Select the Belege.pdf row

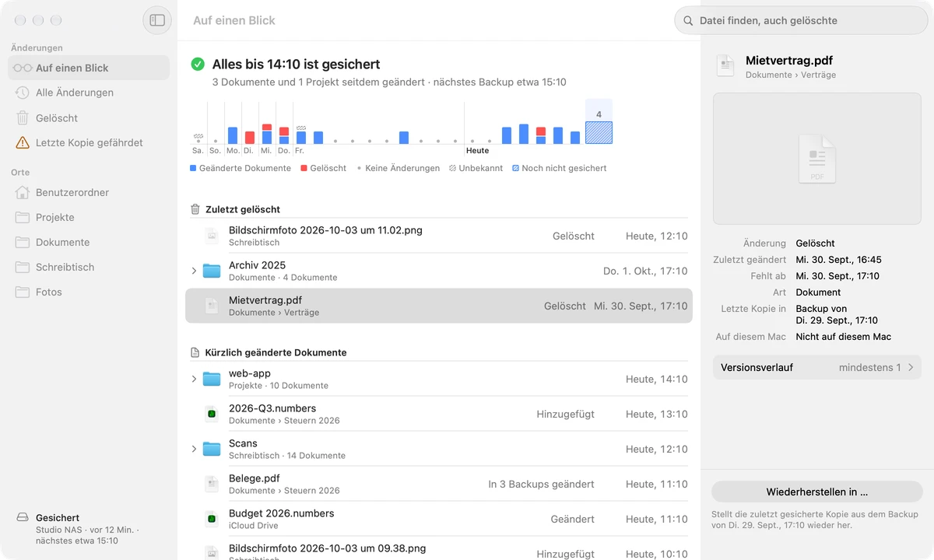[439, 484]
